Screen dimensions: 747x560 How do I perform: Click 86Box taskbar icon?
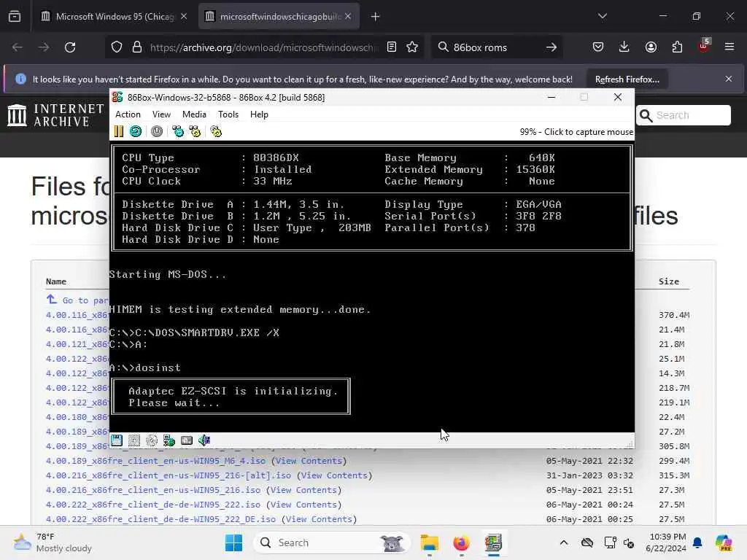pos(493,542)
